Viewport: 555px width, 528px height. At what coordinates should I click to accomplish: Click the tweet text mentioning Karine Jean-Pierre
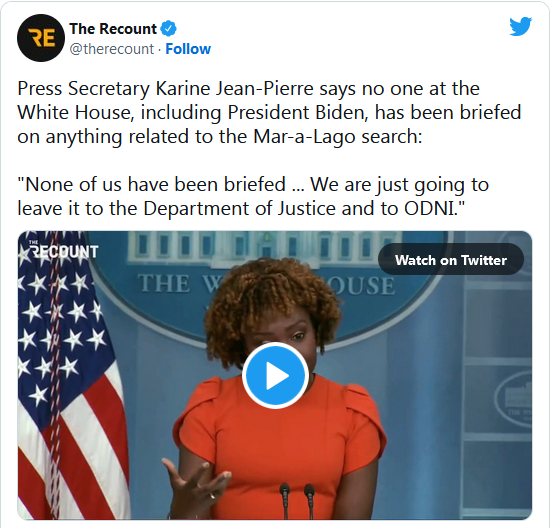pos(269,113)
